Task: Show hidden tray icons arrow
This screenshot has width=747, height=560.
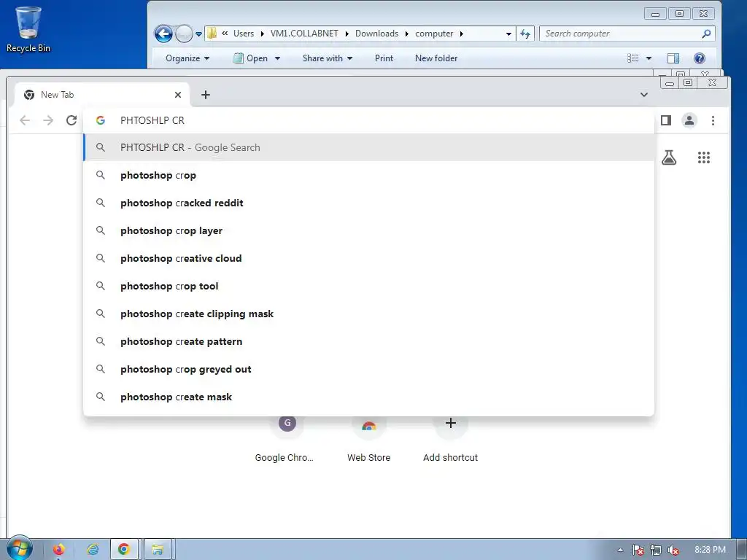Action: pyautogui.click(x=620, y=550)
